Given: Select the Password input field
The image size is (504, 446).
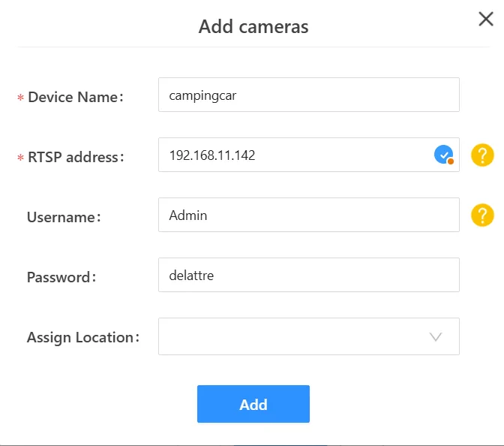Looking at the screenshot, I should point(308,276).
